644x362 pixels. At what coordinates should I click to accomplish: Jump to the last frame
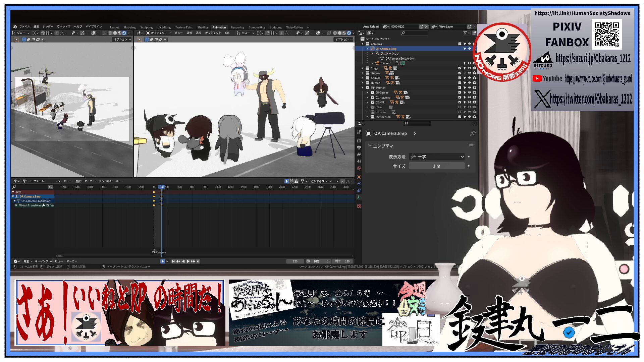click(198, 261)
